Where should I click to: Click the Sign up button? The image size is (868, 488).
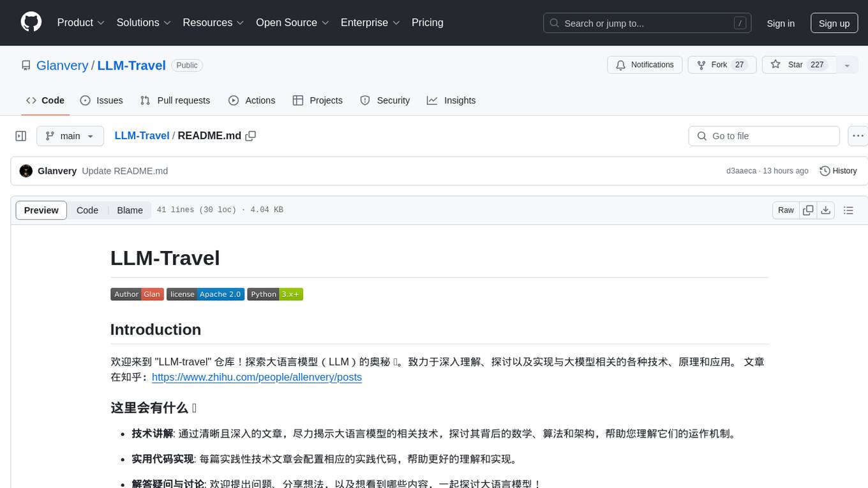pos(834,23)
